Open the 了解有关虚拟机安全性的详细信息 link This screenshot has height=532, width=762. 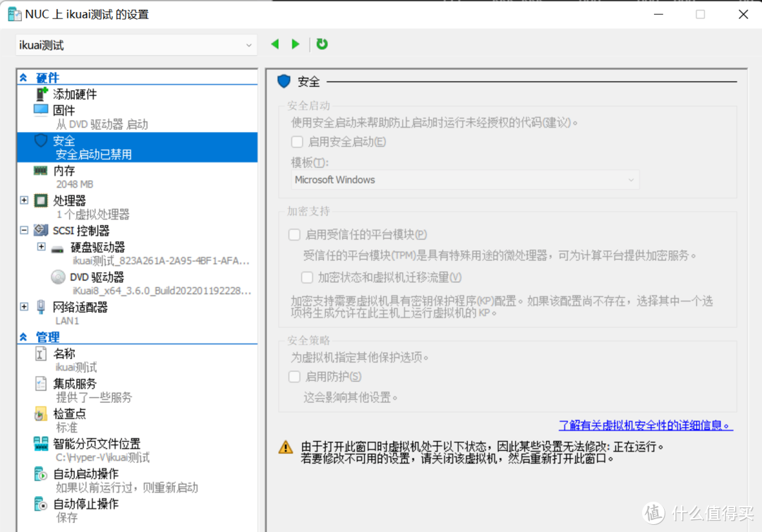click(644, 425)
